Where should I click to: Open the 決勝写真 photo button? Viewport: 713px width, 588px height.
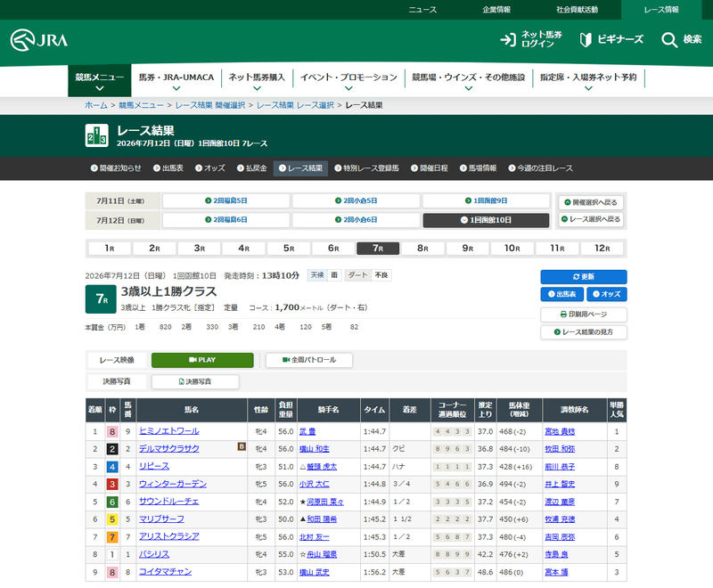pyautogui.click(x=194, y=381)
